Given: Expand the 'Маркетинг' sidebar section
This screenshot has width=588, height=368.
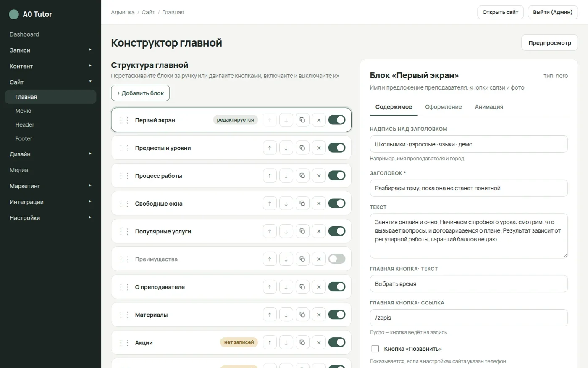Looking at the screenshot, I should (50, 186).
